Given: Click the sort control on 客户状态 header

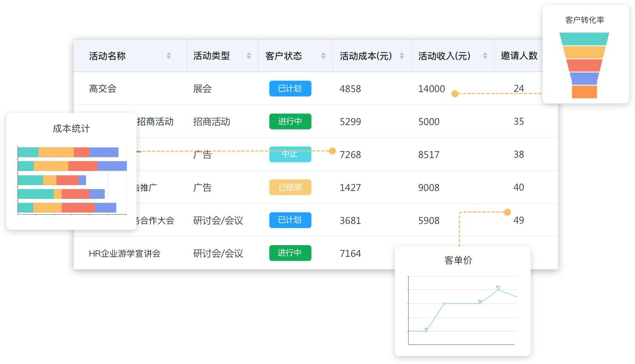Looking at the screenshot, I should tap(323, 56).
